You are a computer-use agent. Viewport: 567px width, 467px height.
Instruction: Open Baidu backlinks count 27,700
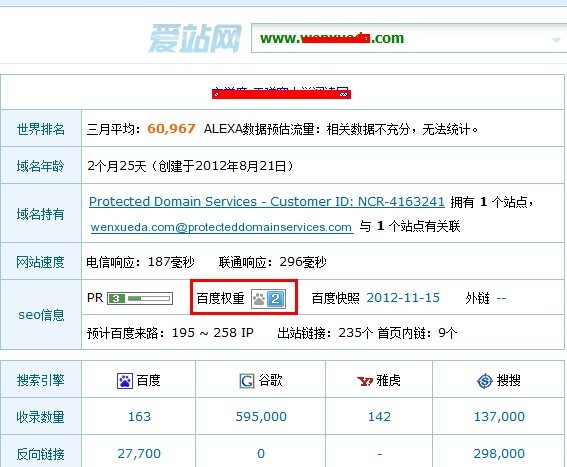tap(139, 454)
